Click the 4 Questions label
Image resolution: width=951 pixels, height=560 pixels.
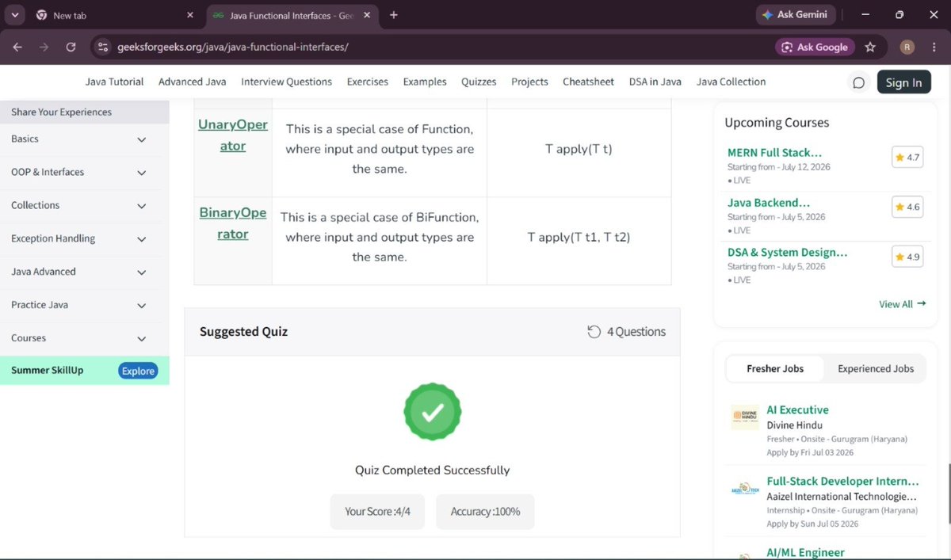coord(636,332)
